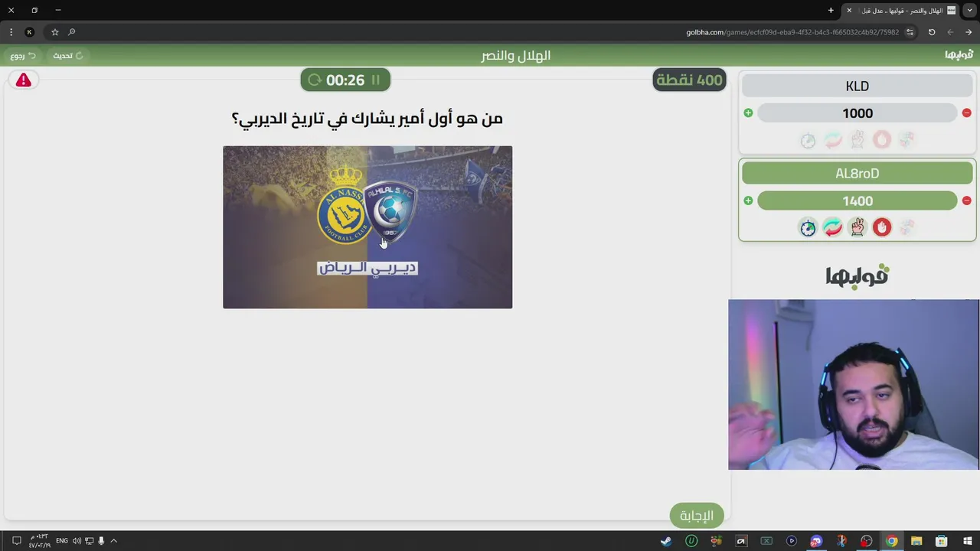Click the KLD score field 1000

[857, 113]
